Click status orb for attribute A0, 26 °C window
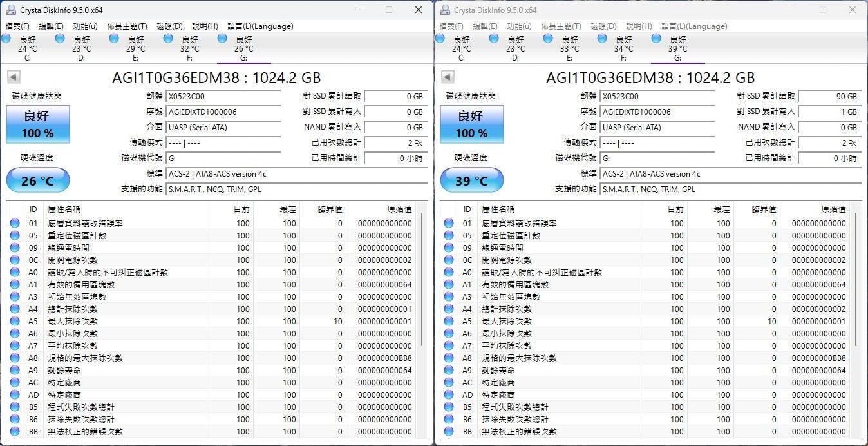Image resolution: width=868 pixels, height=446 pixels. [15, 273]
